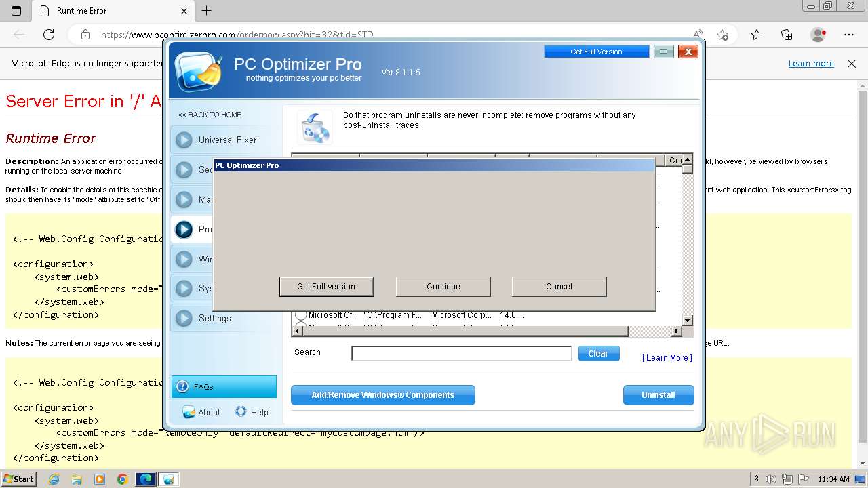This screenshot has width=868, height=488.
Task: Click the Uninstall button
Action: click(x=658, y=394)
